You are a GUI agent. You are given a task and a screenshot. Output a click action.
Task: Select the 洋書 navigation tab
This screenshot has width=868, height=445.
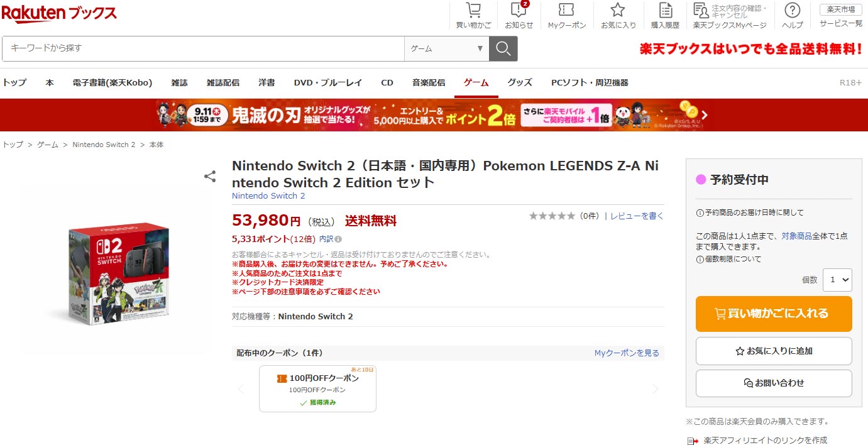[266, 82]
